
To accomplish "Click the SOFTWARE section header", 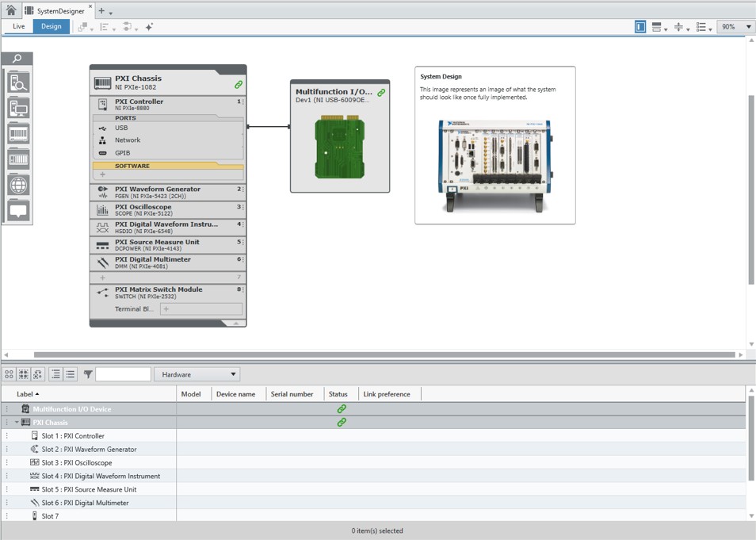I will coord(168,166).
